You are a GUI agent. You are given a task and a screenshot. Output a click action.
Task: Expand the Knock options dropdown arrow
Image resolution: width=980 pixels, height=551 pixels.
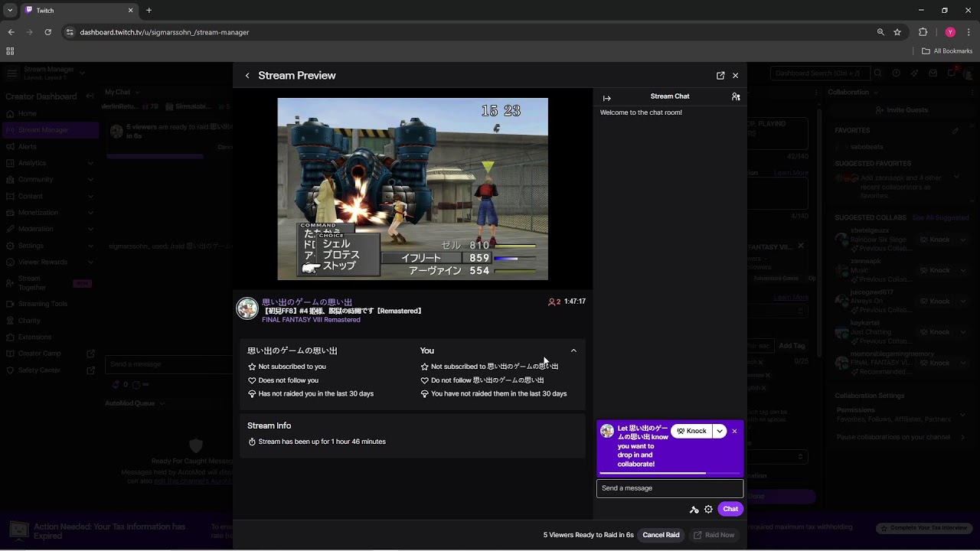click(720, 432)
